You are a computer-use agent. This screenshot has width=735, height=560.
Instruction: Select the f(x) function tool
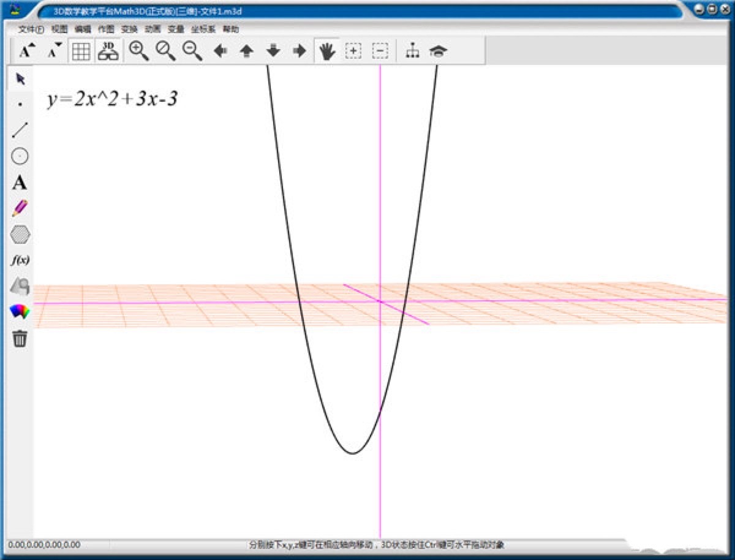click(20, 260)
